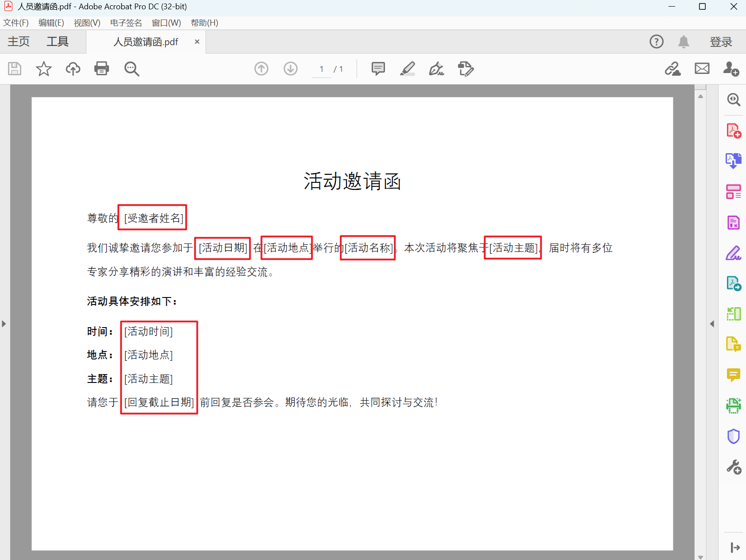The width and height of the screenshot is (746, 560).
Task: Add a signature with the signing pen icon
Action: coord(436,69)
